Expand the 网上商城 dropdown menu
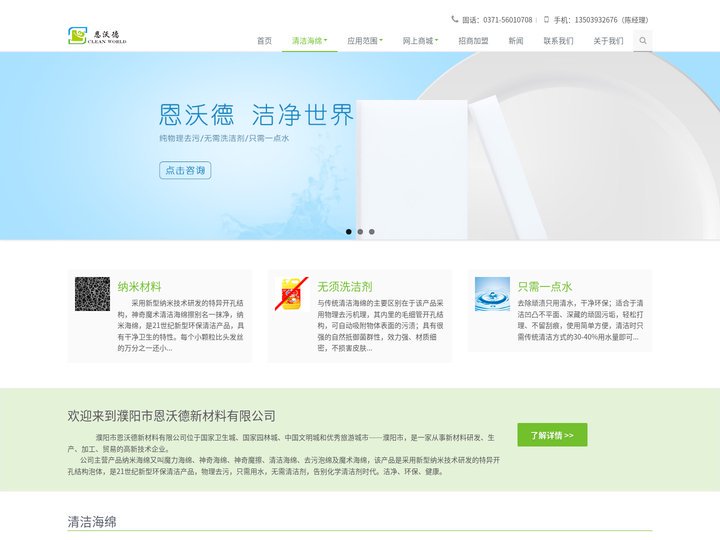The width and height of the screenshot is (720, 540). click(420, 41)
